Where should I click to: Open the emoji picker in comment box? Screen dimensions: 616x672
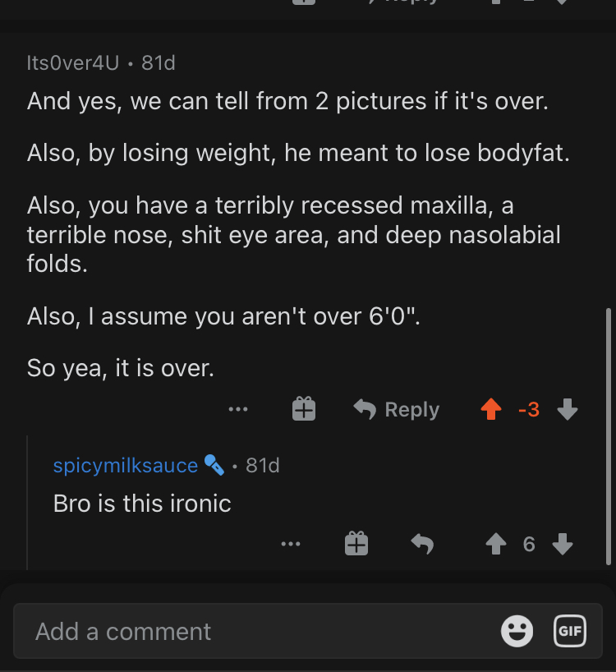[x=517, y=631]
